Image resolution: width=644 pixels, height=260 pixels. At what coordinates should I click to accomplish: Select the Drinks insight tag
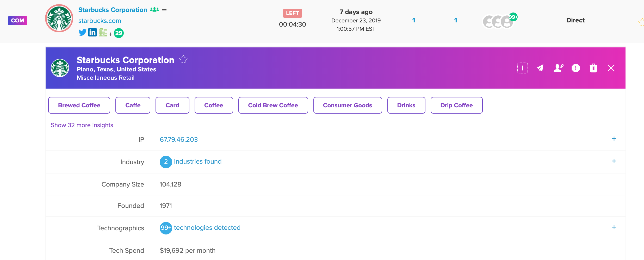click(406, 105)
